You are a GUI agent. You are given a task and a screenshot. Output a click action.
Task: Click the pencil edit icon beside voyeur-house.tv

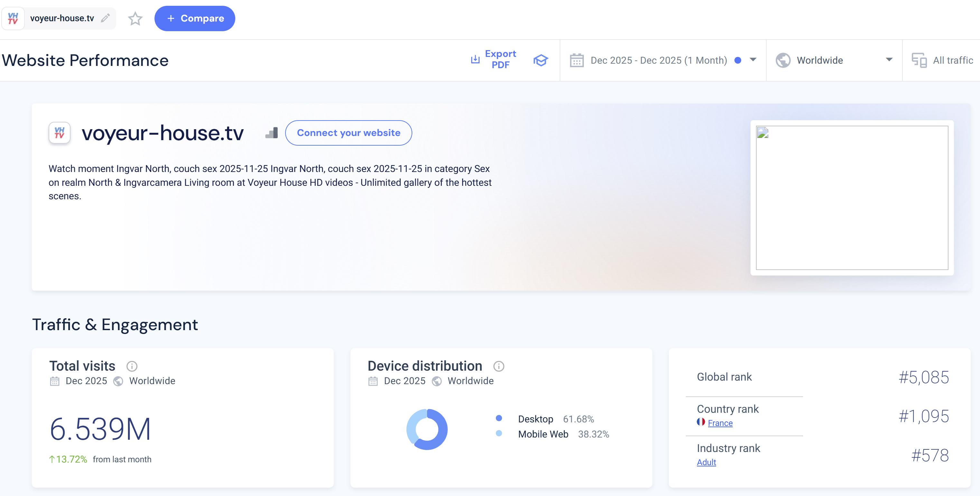pos(105,18)
